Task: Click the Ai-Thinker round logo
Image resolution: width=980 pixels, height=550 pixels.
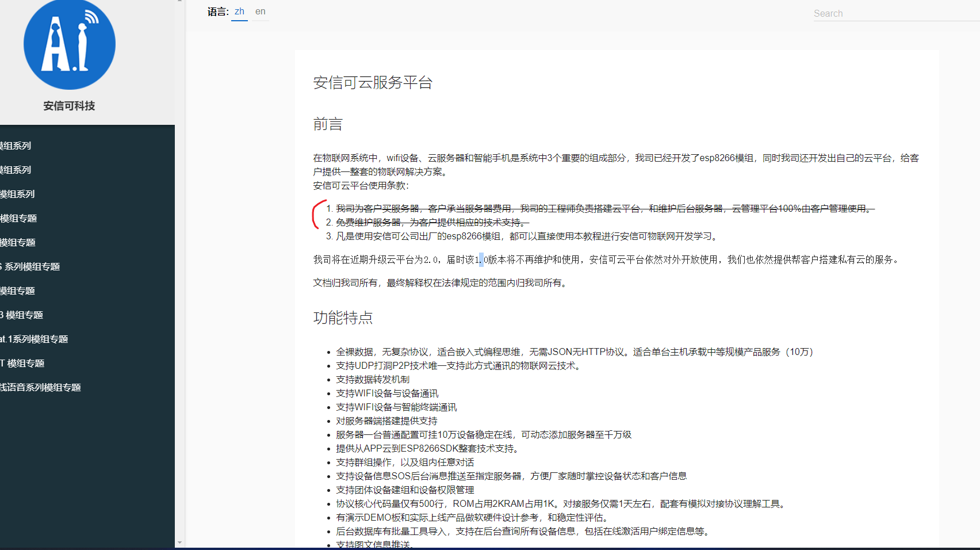Action: click(70, 44)
